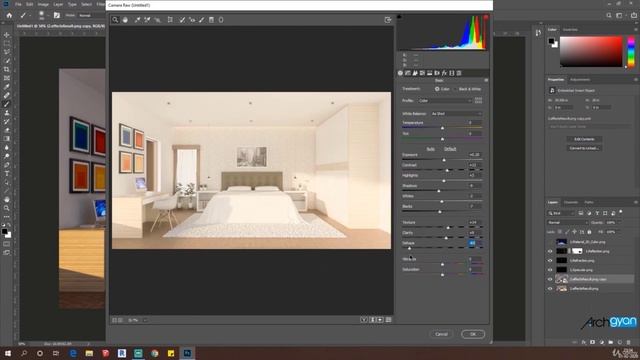Select the Radial Filter tool in Camera Raw
Viewport: 640px width, 360px height.
pyautogui.click(x=221, y=20)
